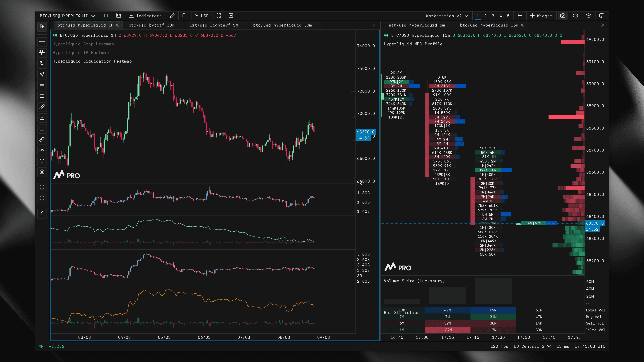This screenshot has height=362, width=644.
Task: Take a screenshot with camera icon
Action: 563,16
